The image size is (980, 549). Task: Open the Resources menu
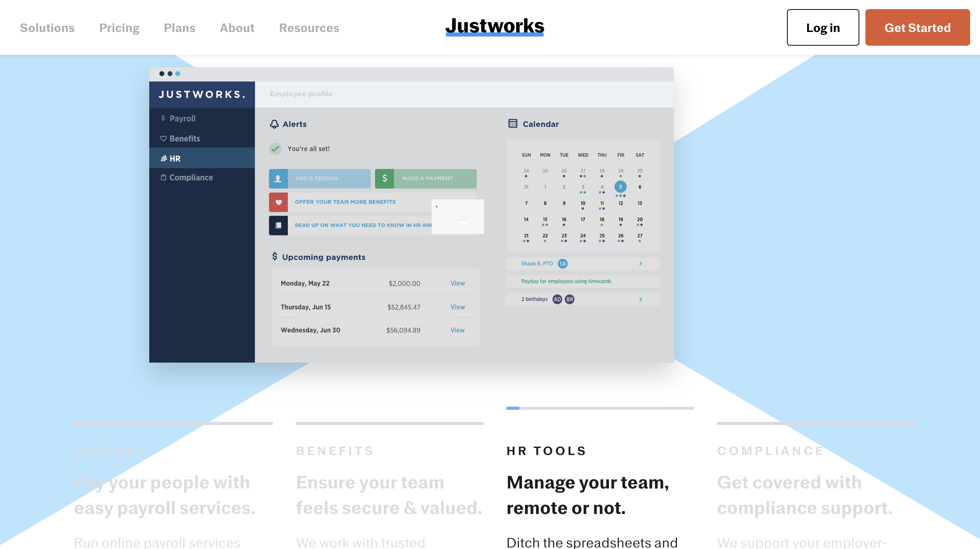click(309, 28)
